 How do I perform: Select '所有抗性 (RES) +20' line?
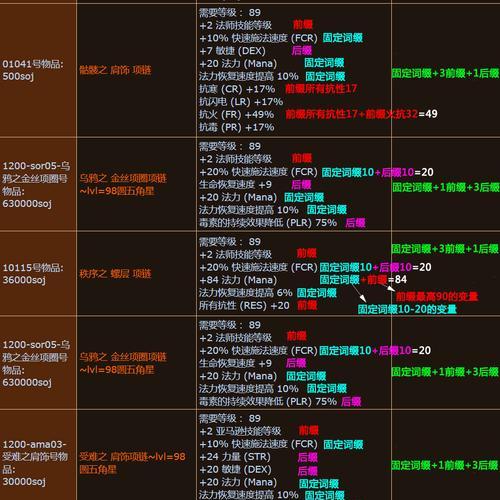point(244,305)
